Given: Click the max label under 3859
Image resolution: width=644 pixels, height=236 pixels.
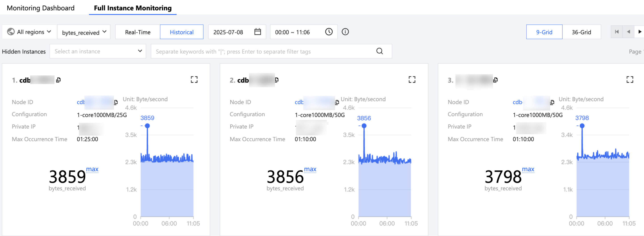Looking at the screenshot, I should [92, 169].
